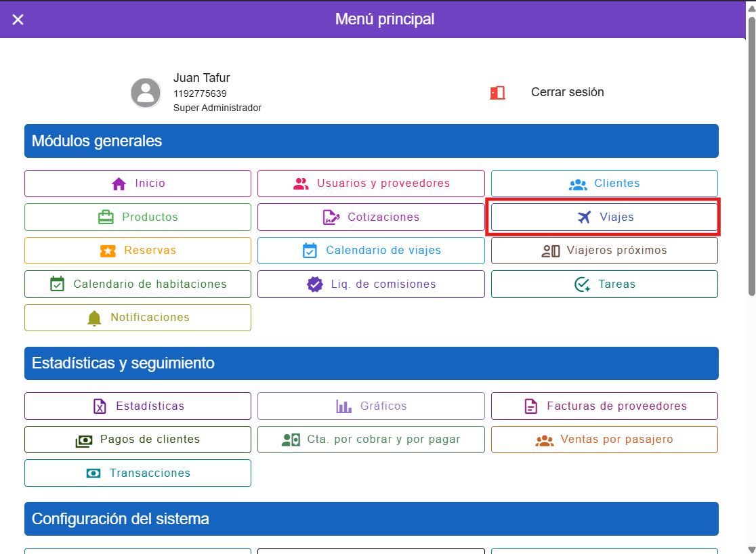Click the scrollbar down arrow
Viewport: 756px width, 554px height.
751,549
